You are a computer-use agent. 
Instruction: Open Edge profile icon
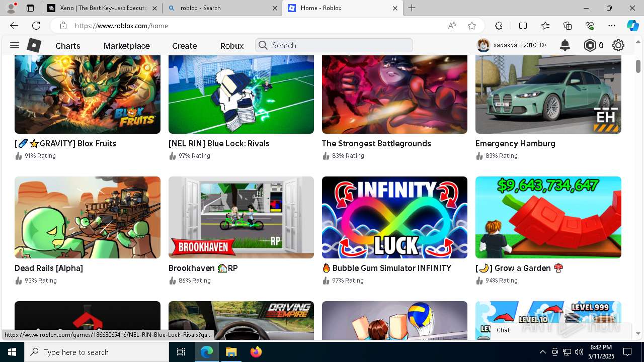click(11, 8)
